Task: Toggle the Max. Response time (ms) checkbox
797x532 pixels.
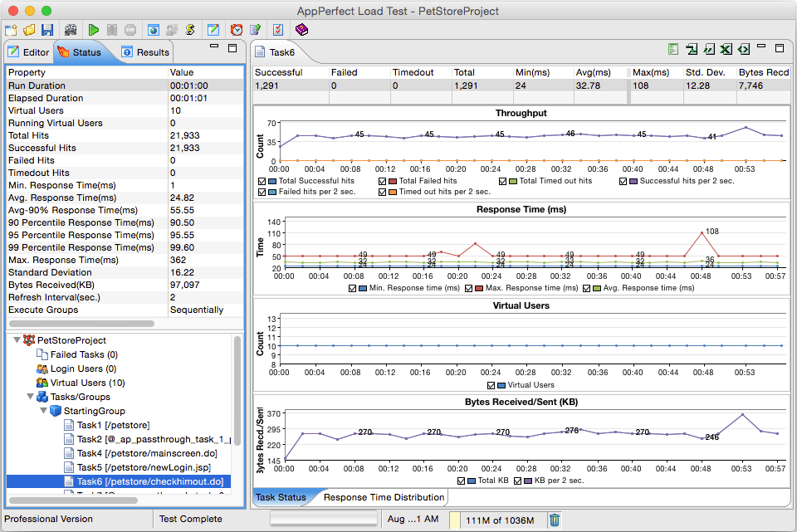Action: pyautogui.click(x=467, y=288)
